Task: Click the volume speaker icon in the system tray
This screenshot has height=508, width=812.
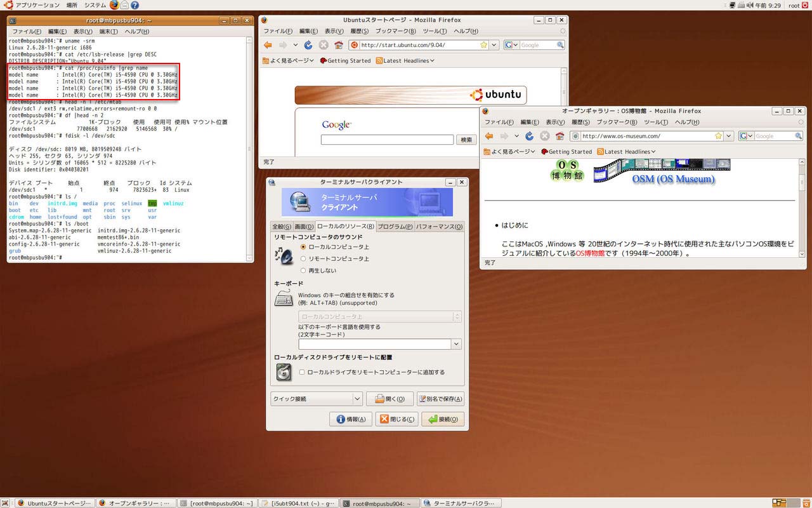Action: click(x=751, y=5)
